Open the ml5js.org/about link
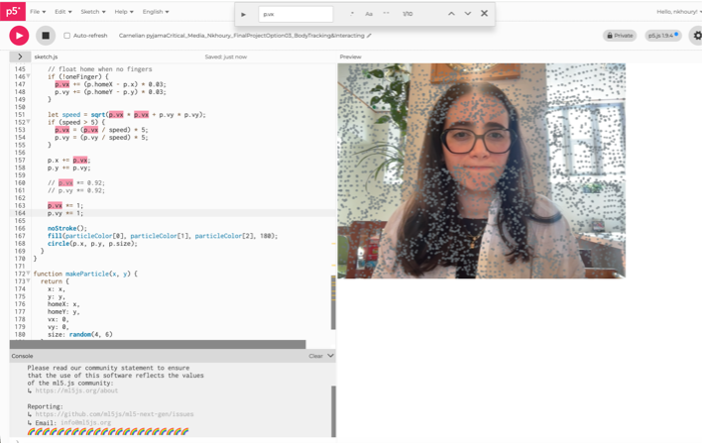 [76, 391]
